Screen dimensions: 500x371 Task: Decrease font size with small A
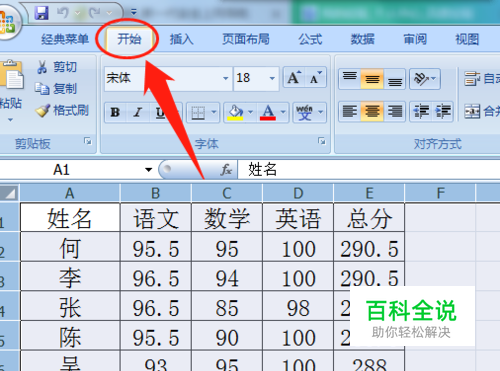(315, 78)
